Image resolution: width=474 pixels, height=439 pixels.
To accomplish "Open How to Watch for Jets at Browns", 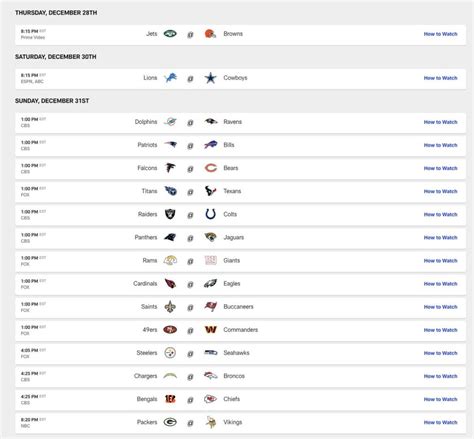I will tap(440, 34).
